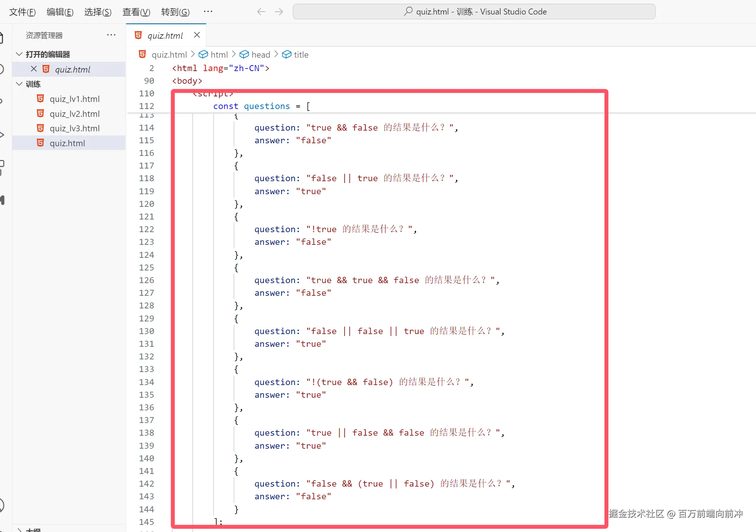
Task: Click the HTML5 icon on quiz.html tab
Action: click(x=138, y=35)
